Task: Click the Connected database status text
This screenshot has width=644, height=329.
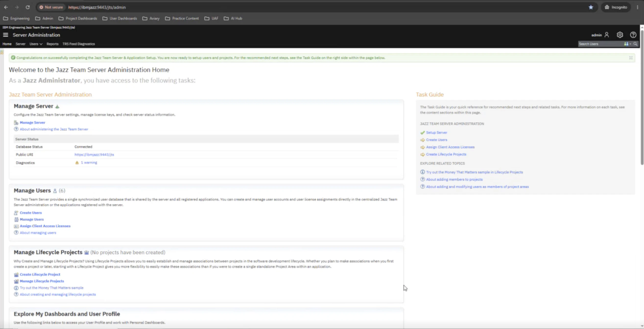Action: coord(83,147)
